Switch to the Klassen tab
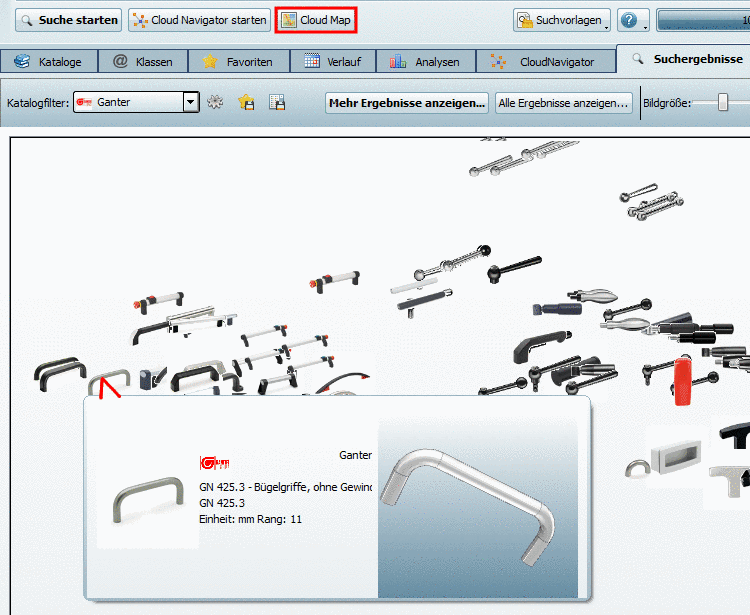 pyautogui.click(x=143, y=62)
